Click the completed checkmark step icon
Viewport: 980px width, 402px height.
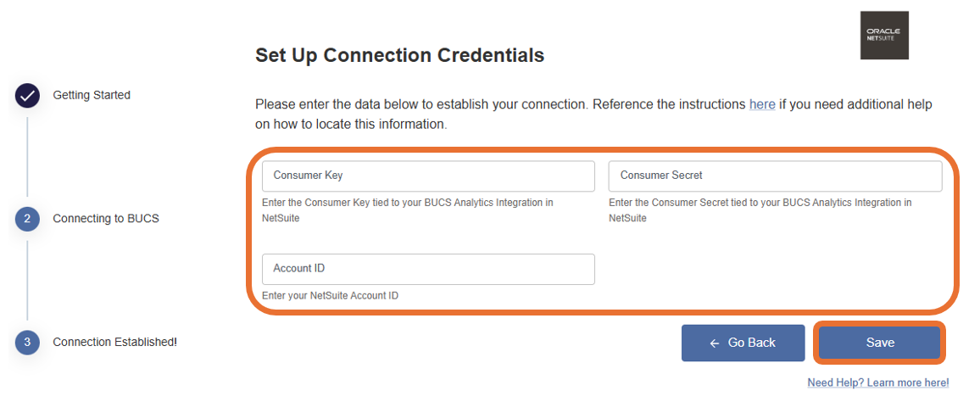(x=27, y=96)
